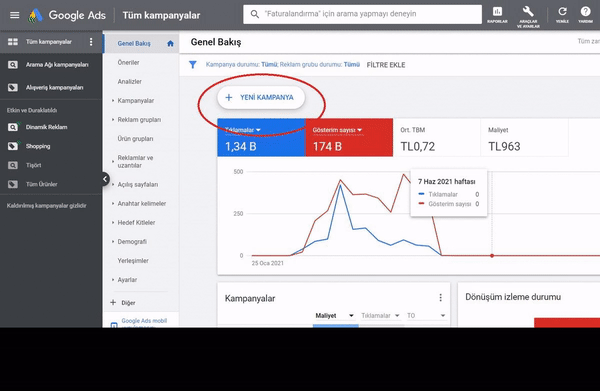Click the Kampanya durumu: Tümü filter
This screenshot has height=391, width=600.
pos(241,65)
